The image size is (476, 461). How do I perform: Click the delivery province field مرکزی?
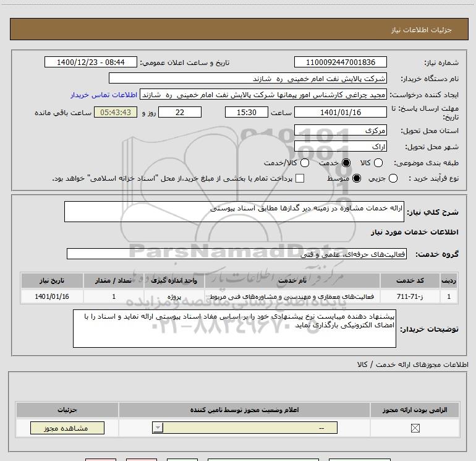tap(340, 131)
